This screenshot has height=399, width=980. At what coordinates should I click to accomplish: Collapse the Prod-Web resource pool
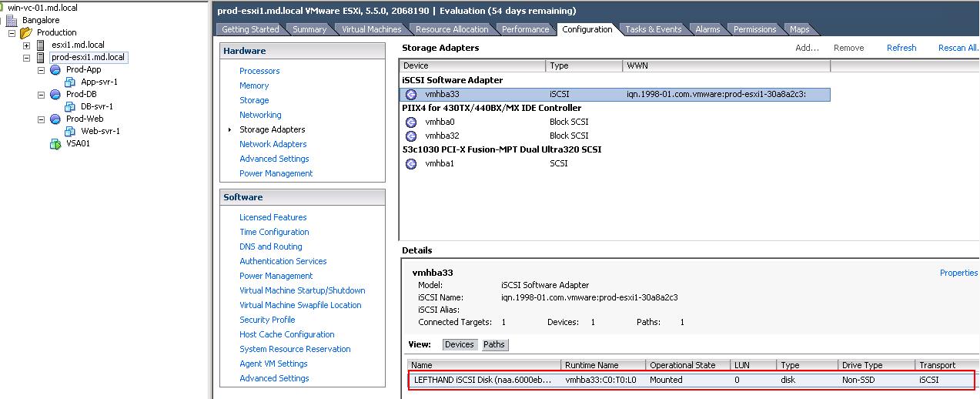(x=42, y=119)
